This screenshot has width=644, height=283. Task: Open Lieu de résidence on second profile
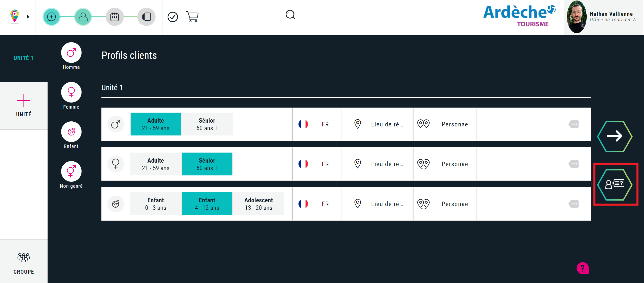[377, 164]
